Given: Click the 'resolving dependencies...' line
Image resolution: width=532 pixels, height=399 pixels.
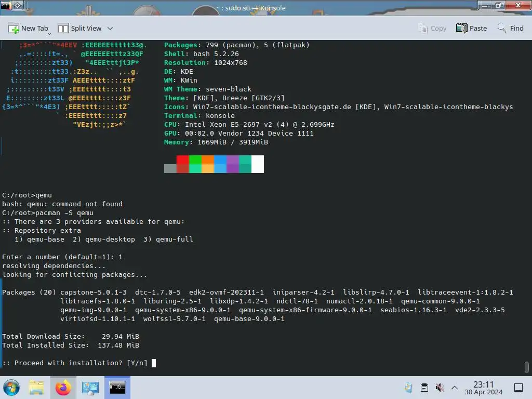Looking at the screenshot, I should [x=54, y=265].
